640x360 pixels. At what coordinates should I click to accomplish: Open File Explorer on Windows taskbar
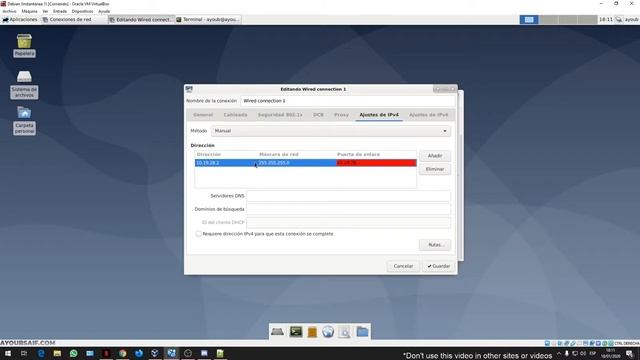[57, 353]
